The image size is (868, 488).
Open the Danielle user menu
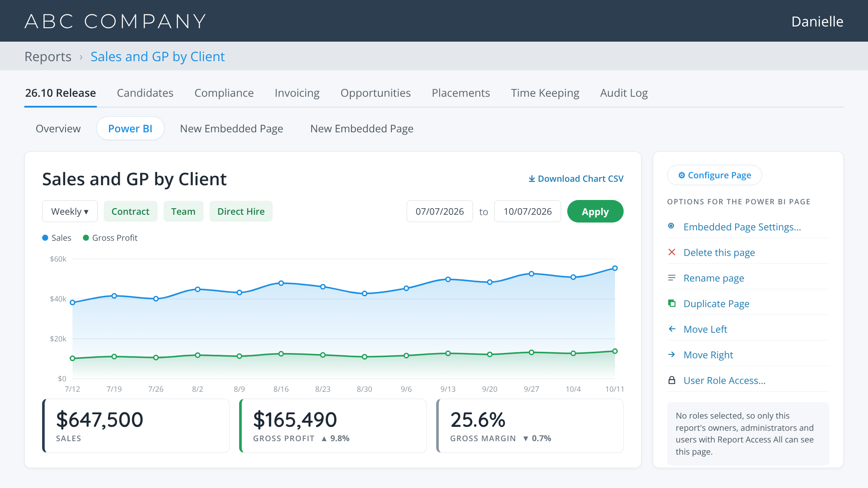coord(817,21)
